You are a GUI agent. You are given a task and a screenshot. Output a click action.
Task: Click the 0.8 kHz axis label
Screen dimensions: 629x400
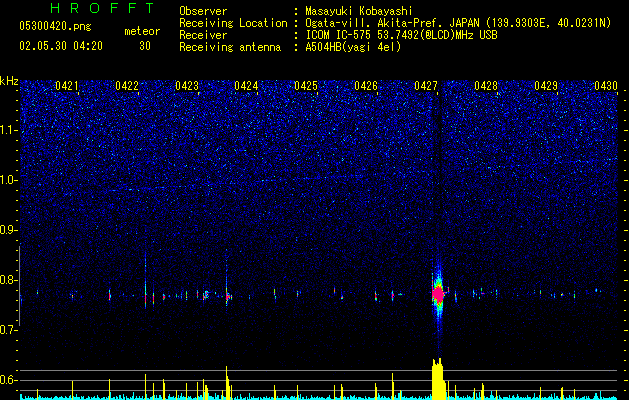pyautogui.click(x=8, y=280)
